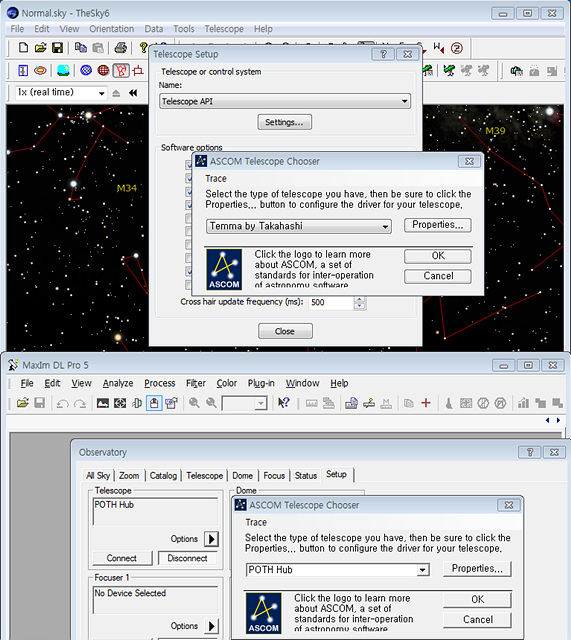The width and height of the screenshot is (571, 640).
Task: Toggle the constellation lines icon in TheSky6
Action: pos(121,71)
